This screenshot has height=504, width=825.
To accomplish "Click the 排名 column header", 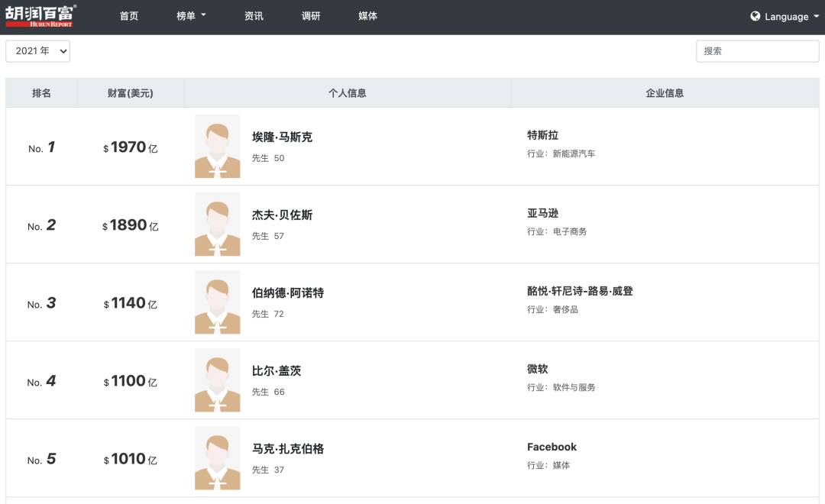I will 41,92.
